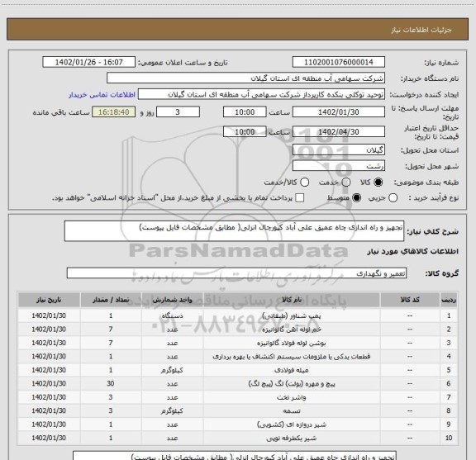Click the شماره نیاز field 1102001076000014
The width and height of the screenshot is (476, 460).
point(339,62)
